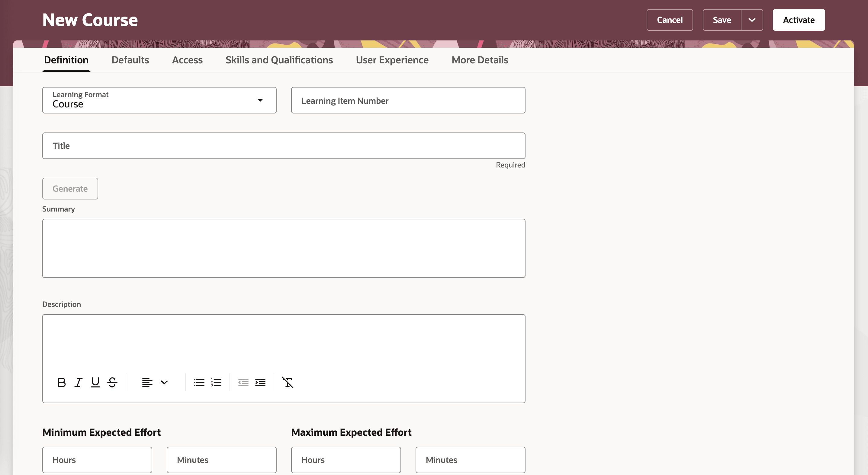Image resolution: width=868 pixels, height=475 pixels.
Task: Apply underline formatting in the Description editor
Action: click(95, 382)
